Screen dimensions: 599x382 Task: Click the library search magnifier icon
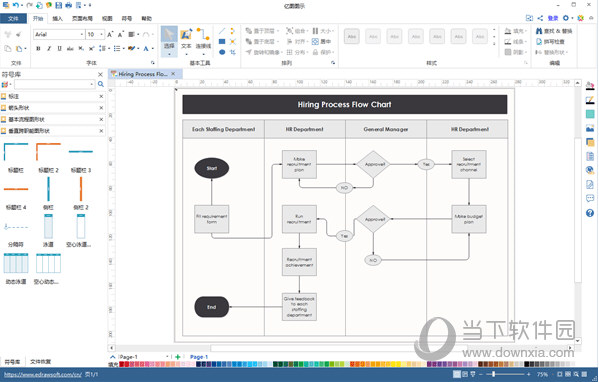point(101,84)
